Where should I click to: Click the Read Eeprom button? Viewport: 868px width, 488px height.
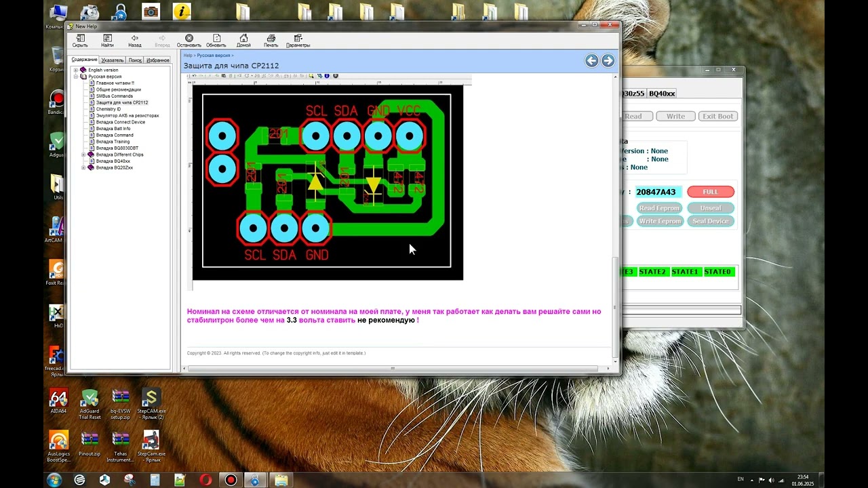[x=660, y=208]
